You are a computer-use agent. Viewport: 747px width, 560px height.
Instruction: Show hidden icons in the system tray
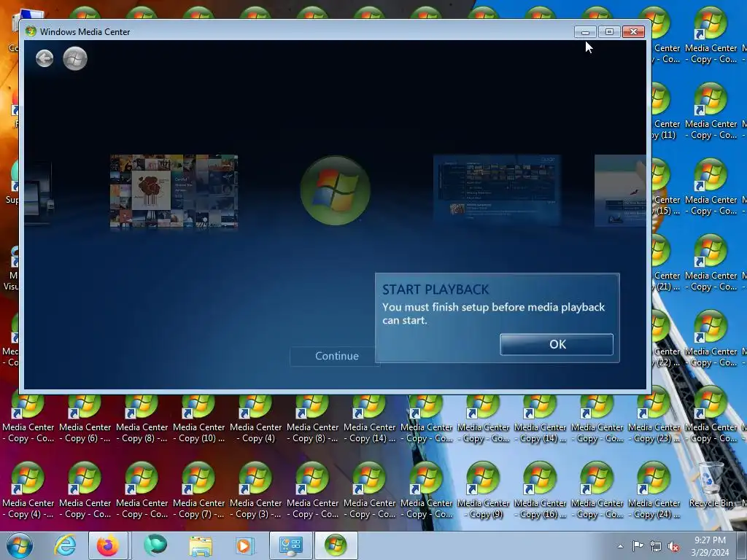(620, 546)
